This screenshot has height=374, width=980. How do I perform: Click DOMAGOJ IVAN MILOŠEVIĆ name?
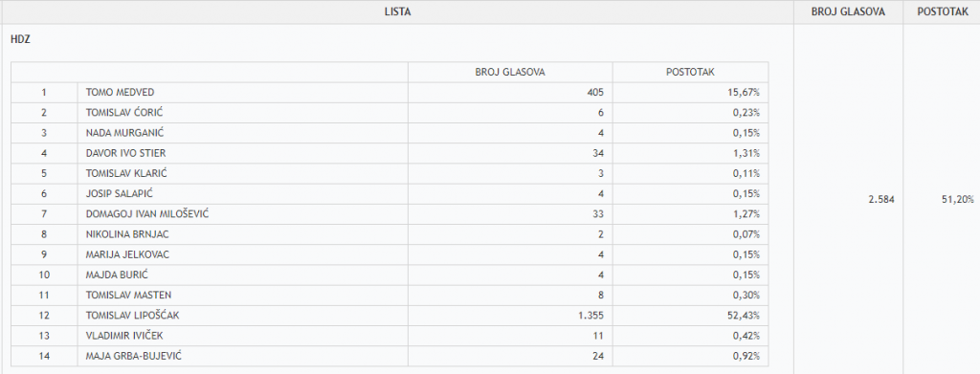(x=147, y=214)
